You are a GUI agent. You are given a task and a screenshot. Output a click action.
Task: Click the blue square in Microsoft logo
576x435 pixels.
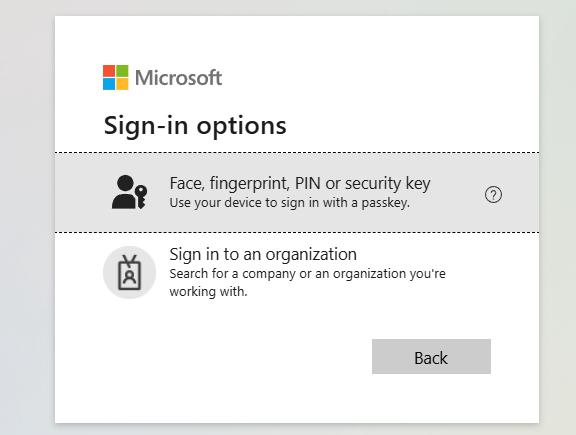pos(109,84)
